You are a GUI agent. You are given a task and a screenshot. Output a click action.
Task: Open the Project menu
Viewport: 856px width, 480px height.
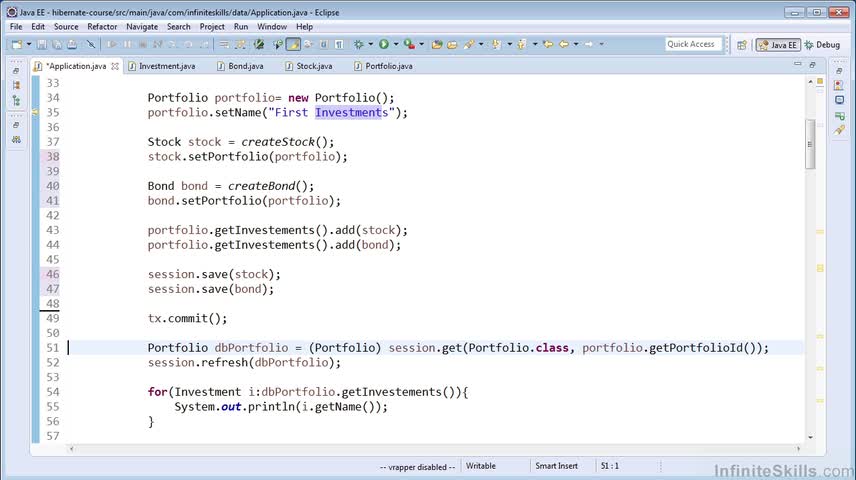[x=212, y=26]
